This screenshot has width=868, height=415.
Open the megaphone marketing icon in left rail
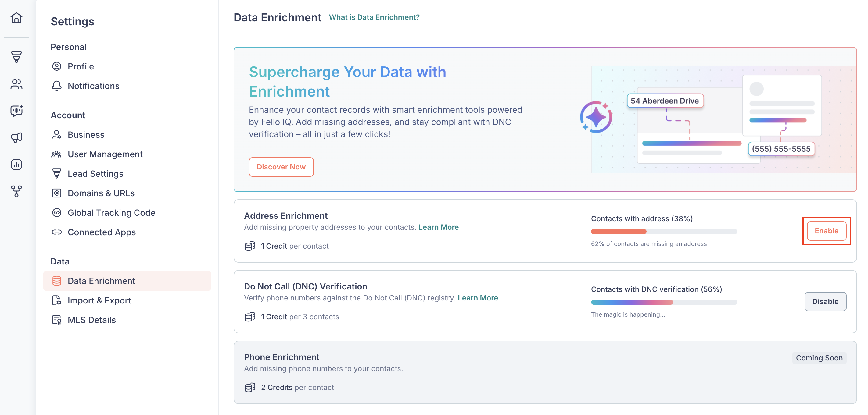[x=16, y=137]
